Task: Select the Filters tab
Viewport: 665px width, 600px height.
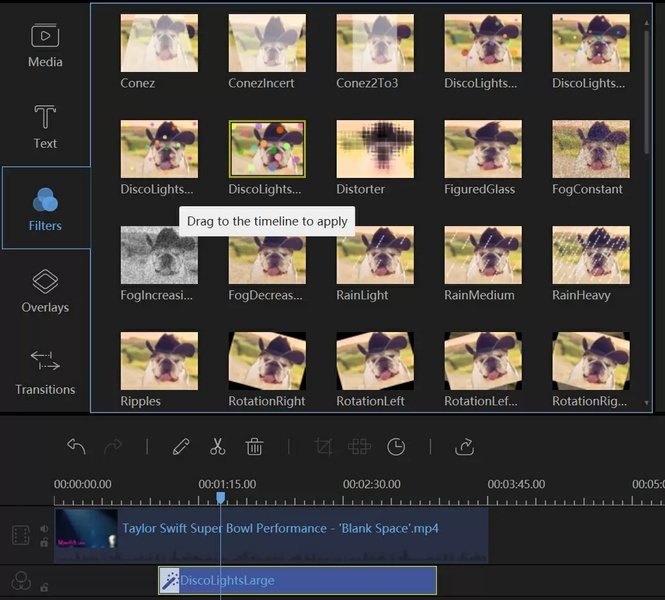Action: click(46, 208)
